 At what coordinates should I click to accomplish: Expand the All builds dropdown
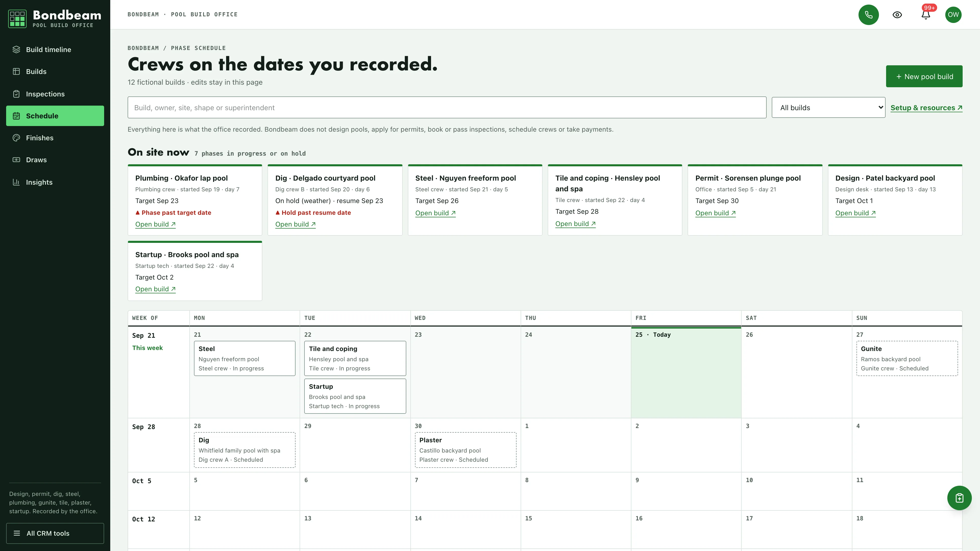828,108
